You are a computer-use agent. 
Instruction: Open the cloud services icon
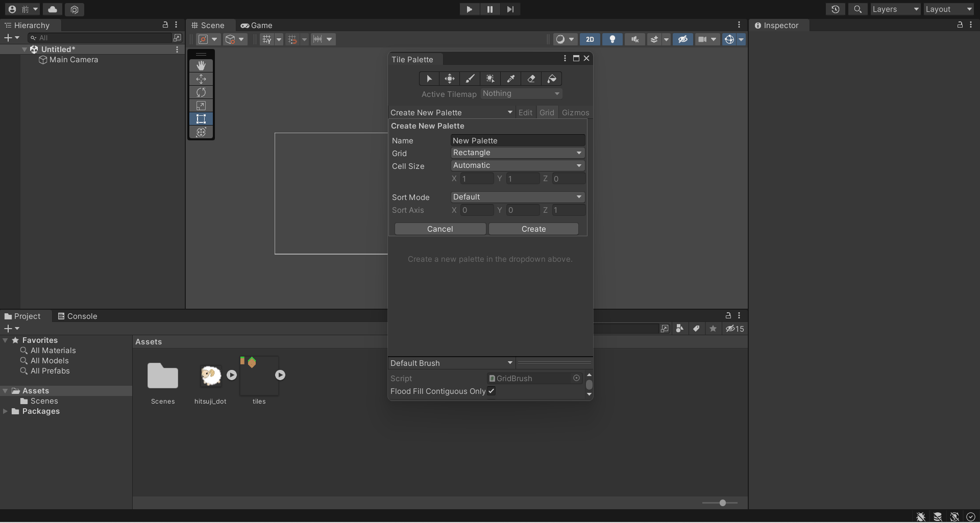point(53,9)
